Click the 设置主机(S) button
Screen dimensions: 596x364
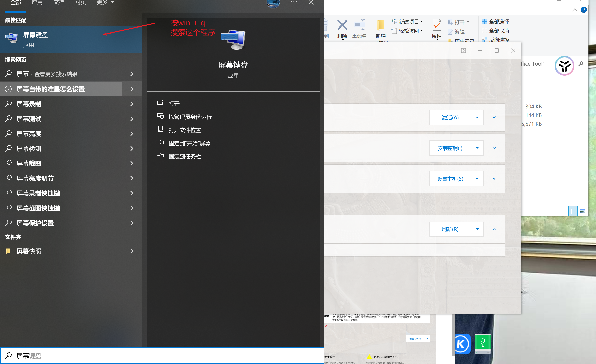pos(456,179)
